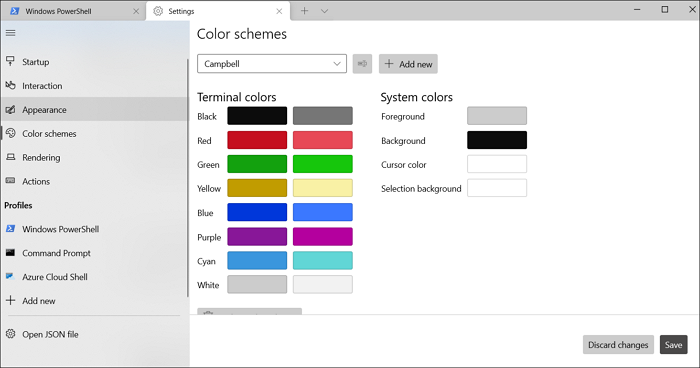Click the Actions keyboard icon
Viewport: 700px width, 368px height.
pyautogui.click(x=10, y=180)
